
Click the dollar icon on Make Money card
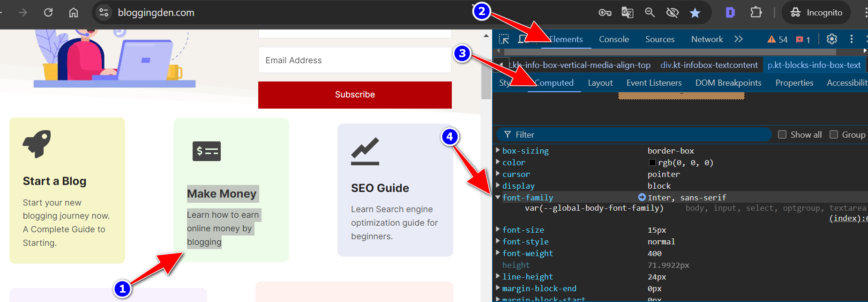[207, 151]
